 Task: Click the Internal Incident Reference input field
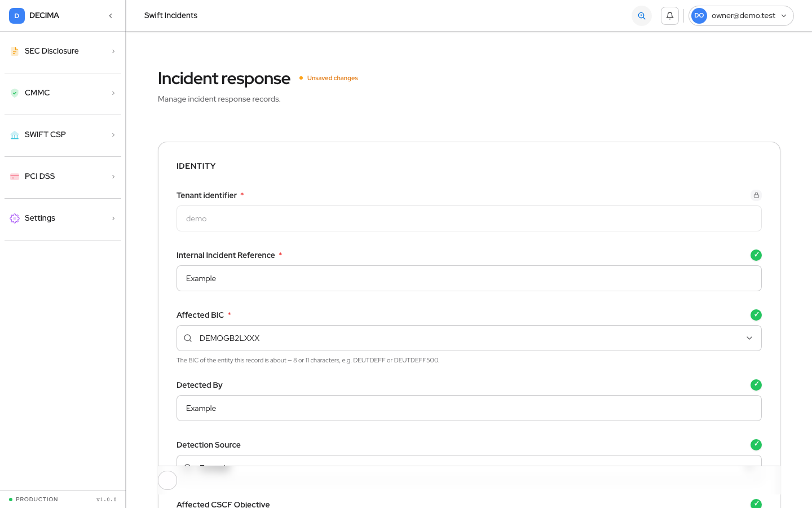[469, 278]
